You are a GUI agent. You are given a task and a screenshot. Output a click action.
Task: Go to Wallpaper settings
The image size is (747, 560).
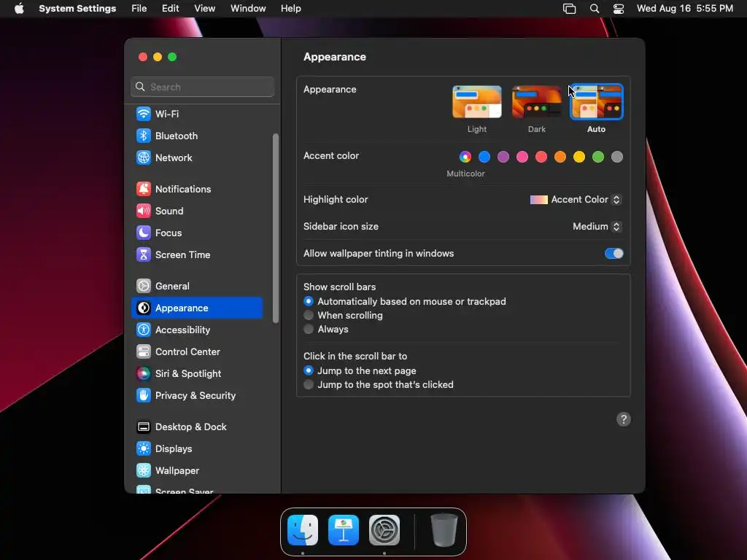click(196, 471)
